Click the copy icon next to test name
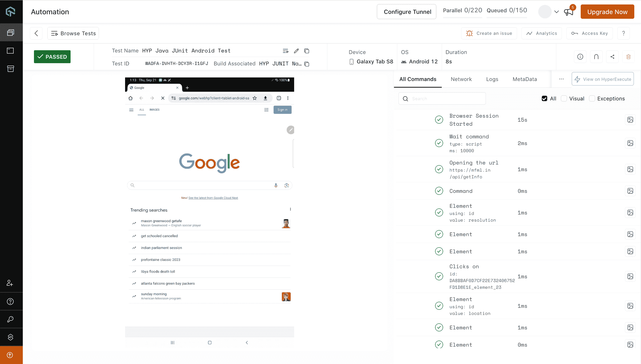The width and height of the screenshot is (641, 364). coord(307,51)
